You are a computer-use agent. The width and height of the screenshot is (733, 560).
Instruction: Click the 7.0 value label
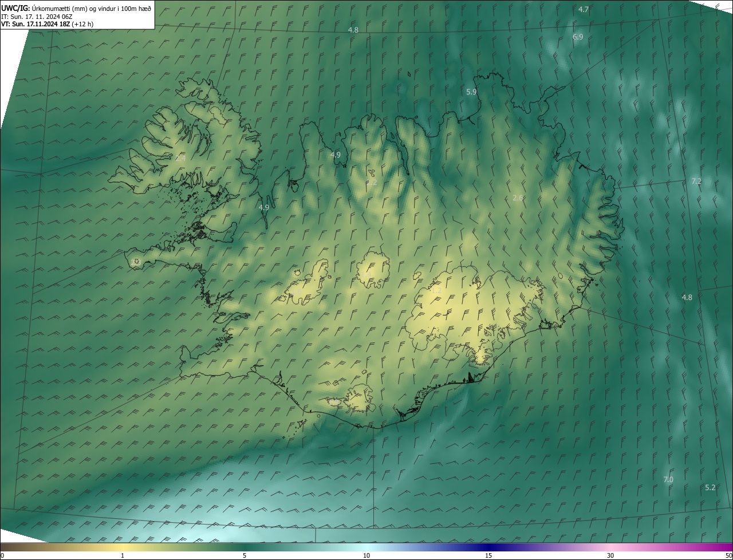tap(668, 479)
